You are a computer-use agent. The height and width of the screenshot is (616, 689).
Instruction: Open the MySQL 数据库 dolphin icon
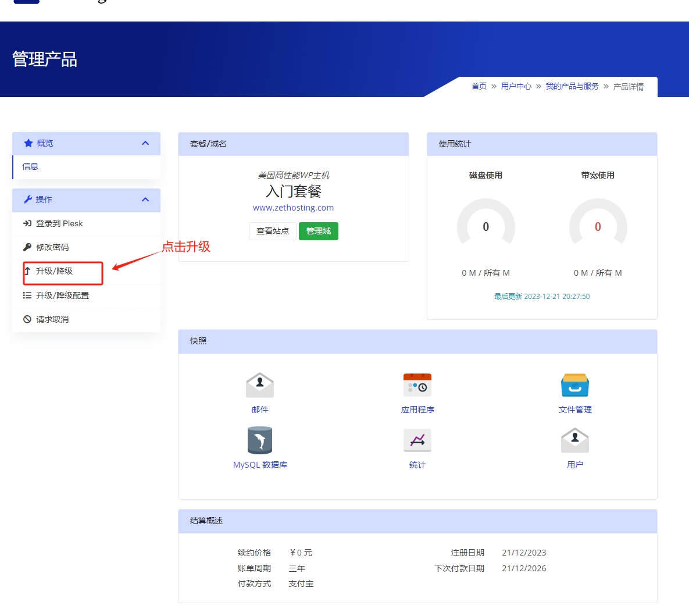260,440
